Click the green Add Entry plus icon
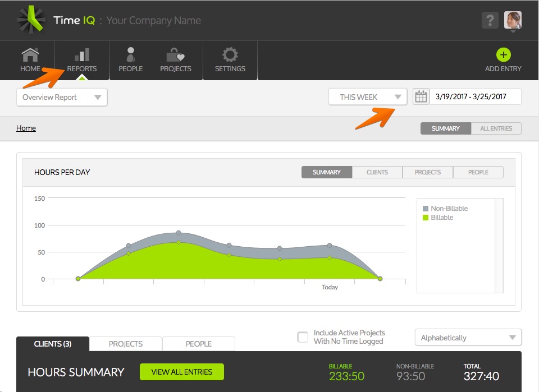The image size is (539, 392). click(503, 55)
